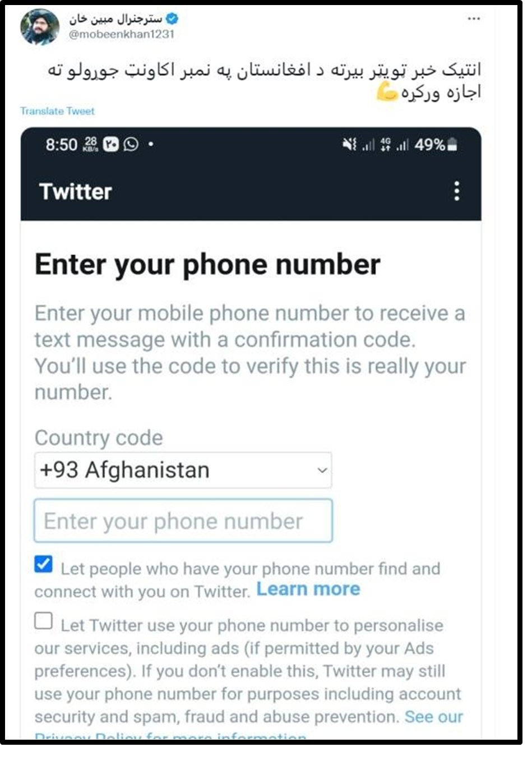Image resolution: width=532 pixels, height=761 pixels.
Task: Expand the +93 Afghanistan country code dropdown
Action: click(x=183, y=470)
